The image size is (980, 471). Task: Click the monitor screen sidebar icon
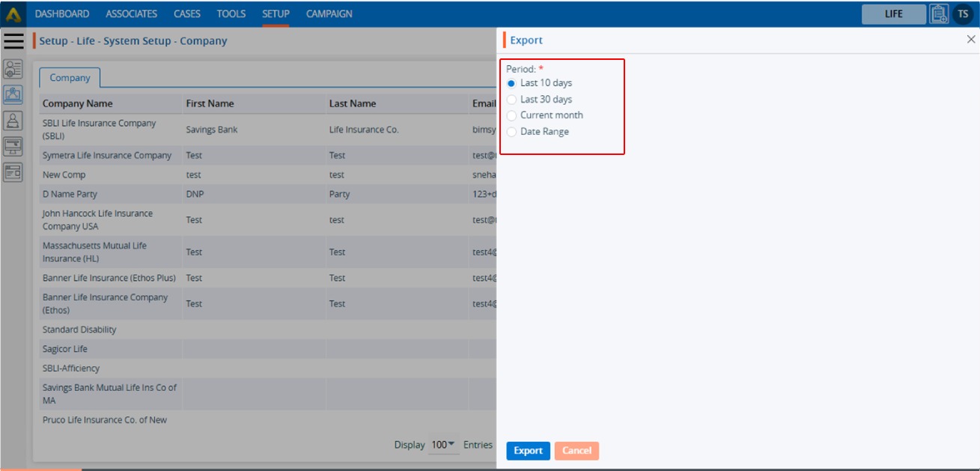pyautogui.click(x=13, y=146)
